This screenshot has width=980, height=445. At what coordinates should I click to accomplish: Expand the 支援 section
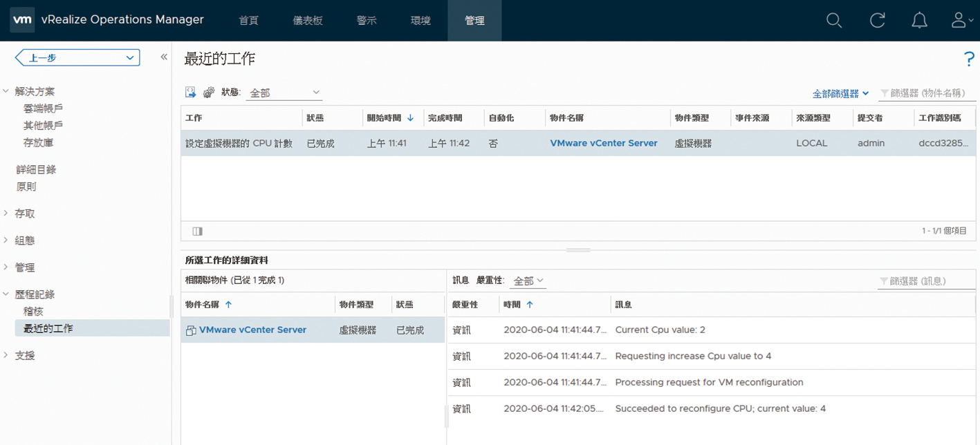pyautogui.click(x=6, y=355)
